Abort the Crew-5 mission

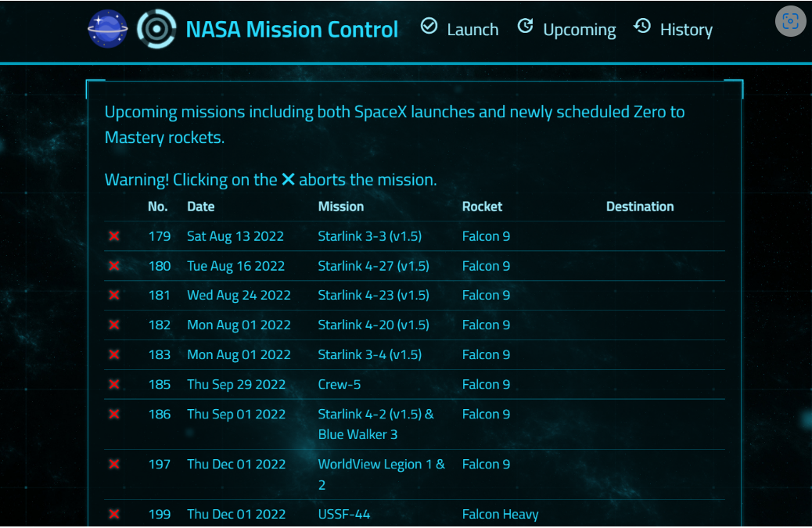coord(114,384)
